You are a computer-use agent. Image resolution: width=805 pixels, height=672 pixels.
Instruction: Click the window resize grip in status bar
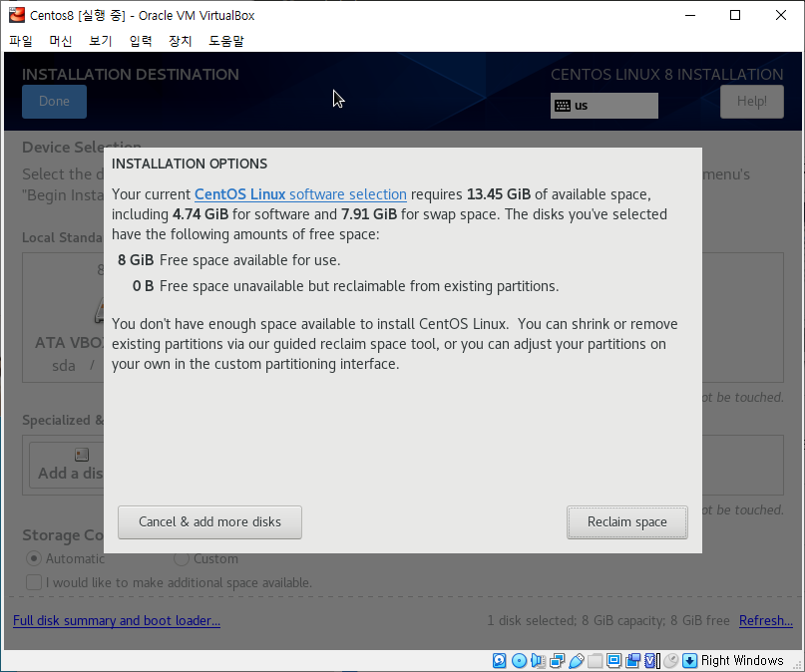click(x=796, y=664)
